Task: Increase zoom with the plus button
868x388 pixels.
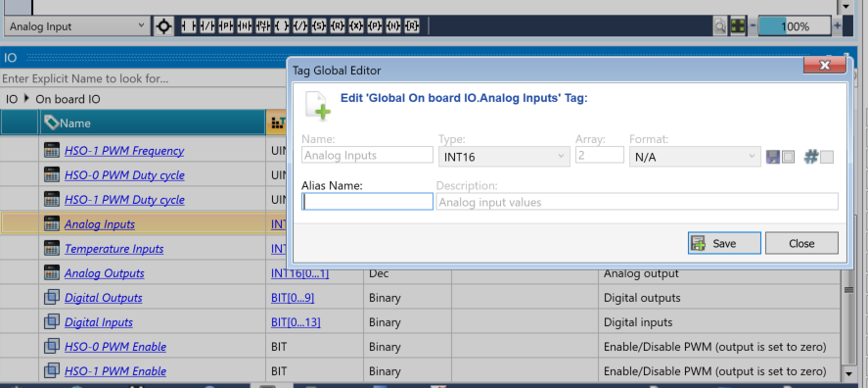Action: (837, 25)
